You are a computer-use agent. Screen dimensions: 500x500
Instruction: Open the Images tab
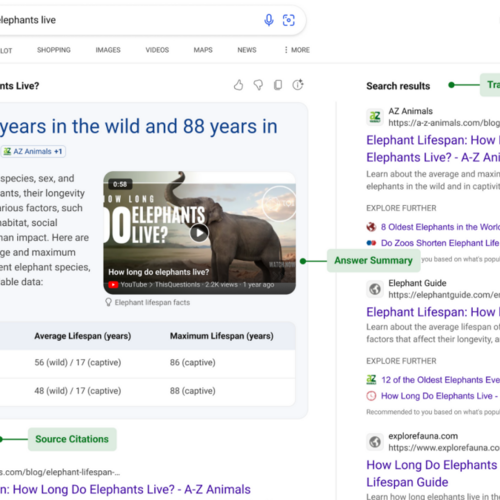coord(108,50)
